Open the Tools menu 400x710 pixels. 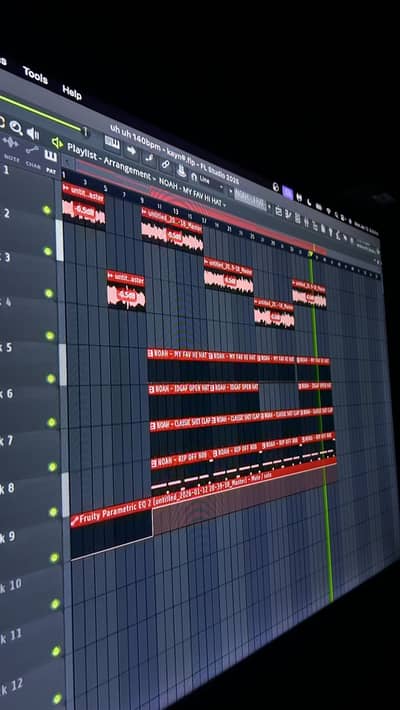35,75
